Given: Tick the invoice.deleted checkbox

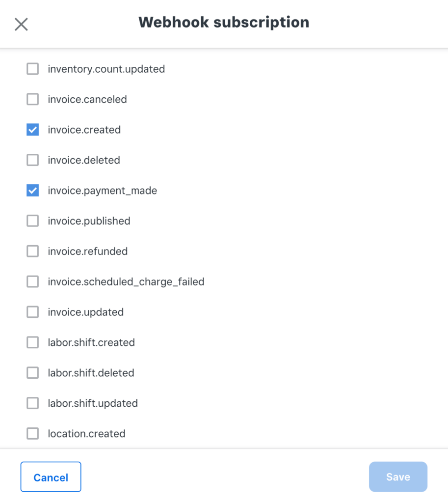Looking at the screenshot, I should pos(33,160).
